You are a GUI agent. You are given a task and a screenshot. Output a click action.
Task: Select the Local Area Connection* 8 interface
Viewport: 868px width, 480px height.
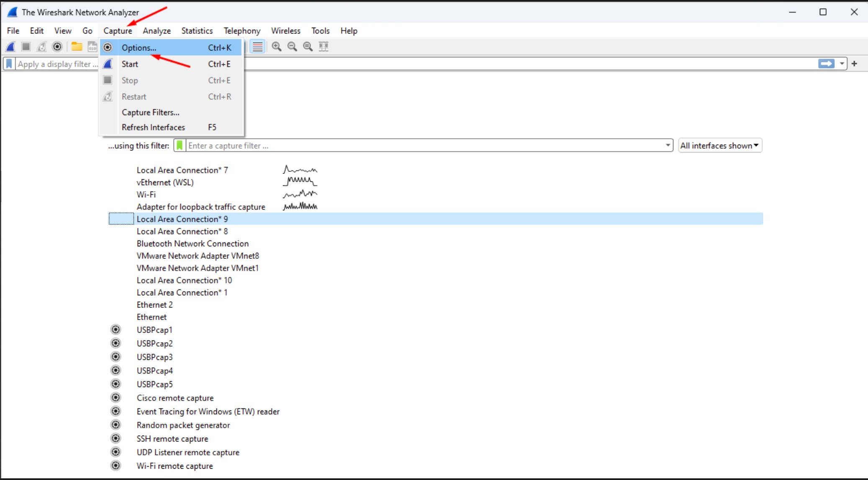coord(182,231)
